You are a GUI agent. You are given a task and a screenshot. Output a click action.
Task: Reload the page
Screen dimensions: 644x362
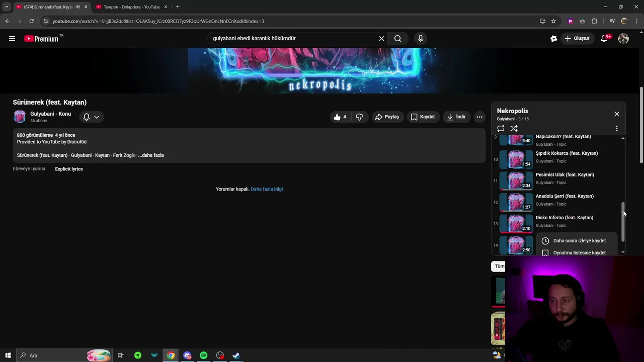tap(31, 21)
